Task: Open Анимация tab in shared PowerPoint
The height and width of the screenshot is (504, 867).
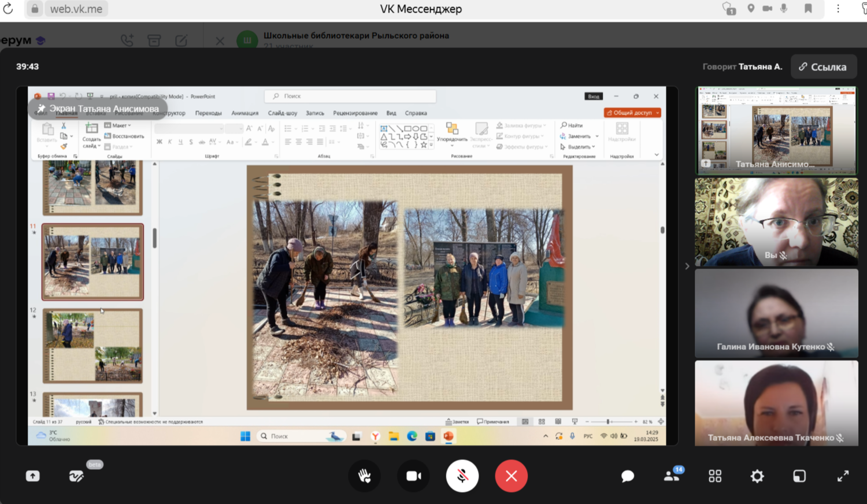Action: tap(245, 113)
